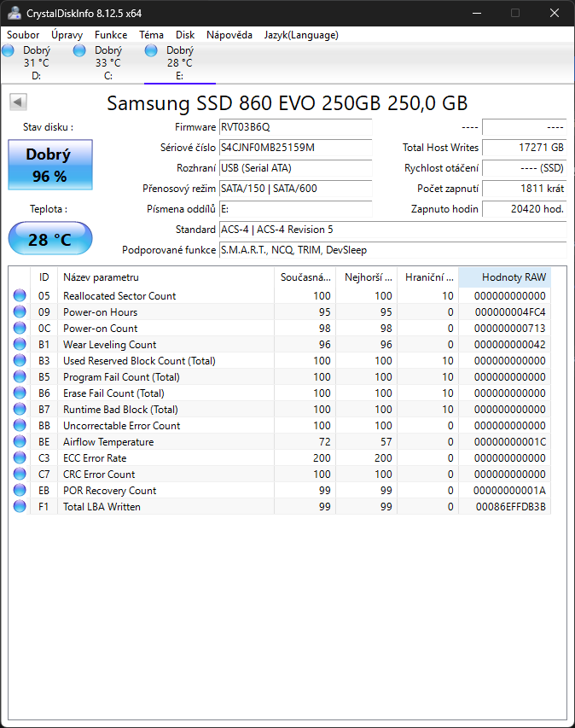Click the Dobrý 96 % health status button
This screenshot has width=575, height=728.
point(50,165)
